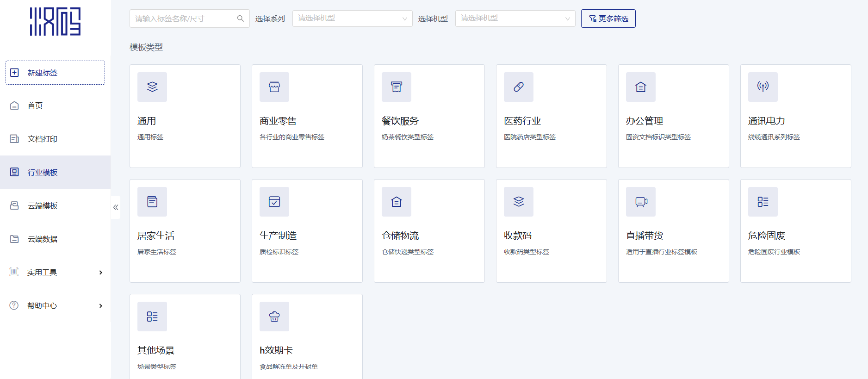Click the description 各行业的商业零售标签
The height and width of the screenshot is (379, 868).
click(292, 137)
